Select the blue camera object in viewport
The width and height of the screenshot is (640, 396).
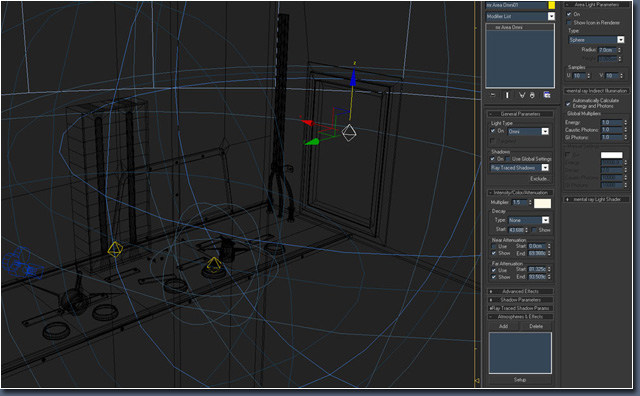(22, 264)
